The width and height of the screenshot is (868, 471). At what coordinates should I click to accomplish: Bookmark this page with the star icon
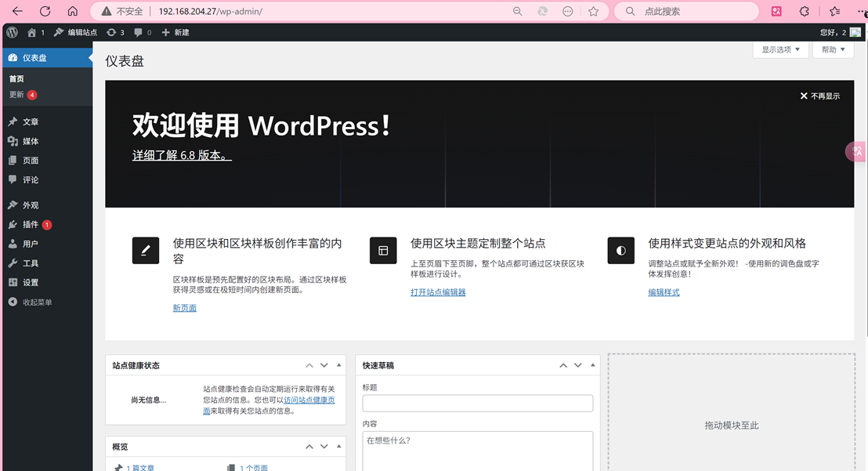[594, 11]
